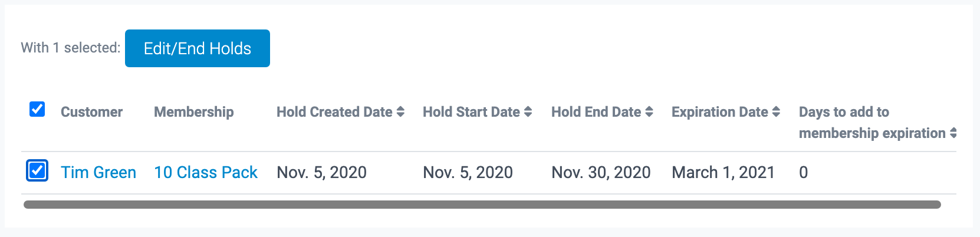Click the horizontal scrollbar under the table
This screenshot has width=980, height=237.
click(x=482, y=205)
